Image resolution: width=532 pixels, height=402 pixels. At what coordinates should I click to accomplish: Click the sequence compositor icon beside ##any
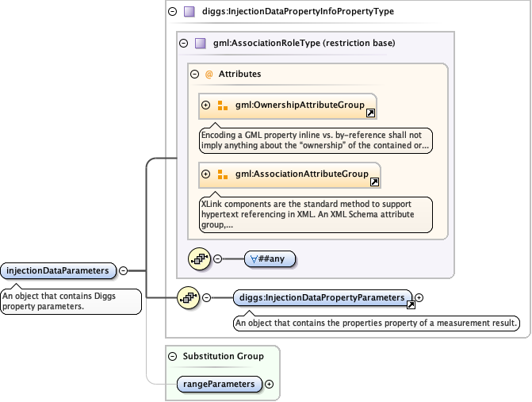(199, 258)
